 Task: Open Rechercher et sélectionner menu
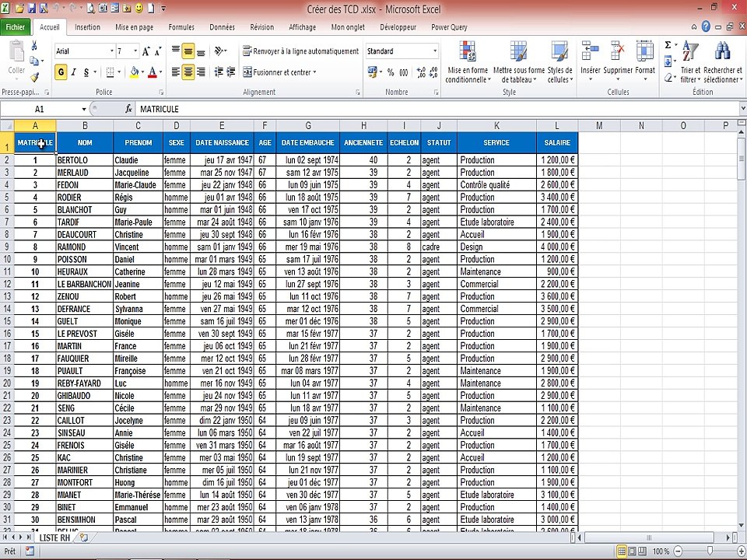pos(723,62)
